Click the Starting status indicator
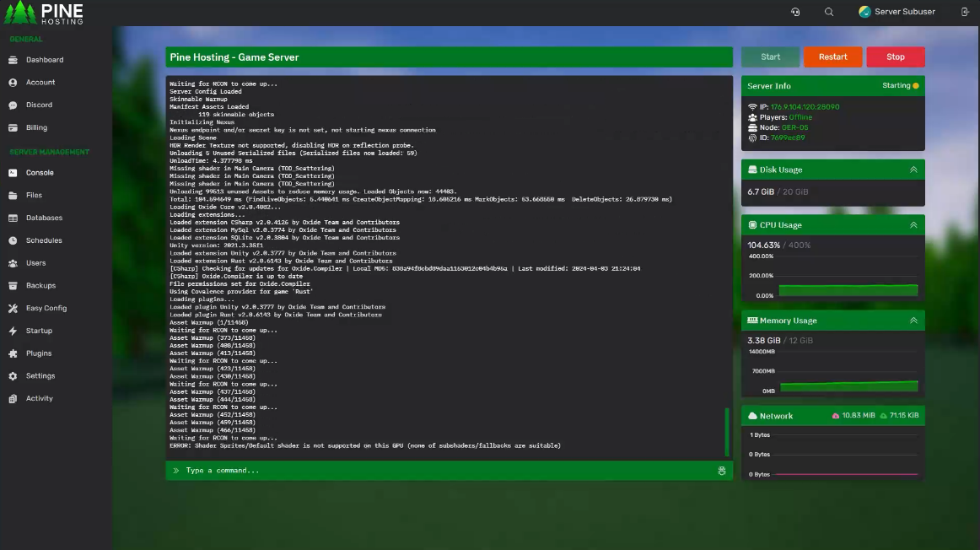The image size is (980, 550). (x=901, y=86)
